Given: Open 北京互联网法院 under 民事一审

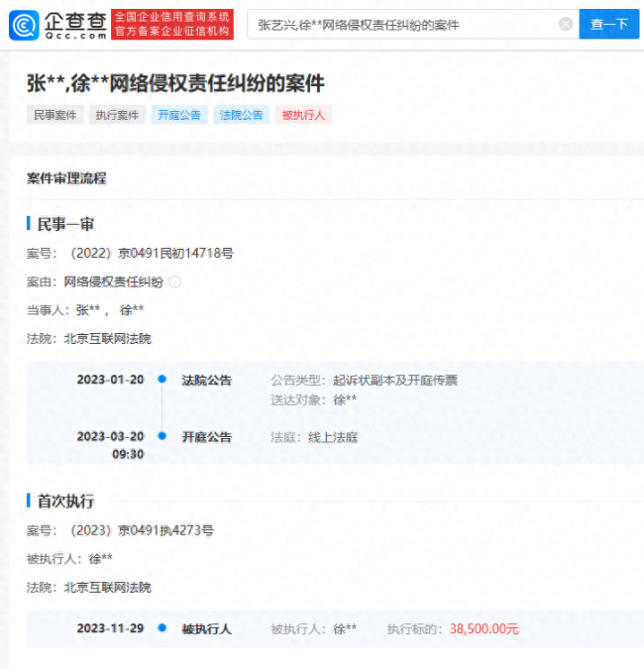Looking at the screenshot, I should click(x=108, y=338).
